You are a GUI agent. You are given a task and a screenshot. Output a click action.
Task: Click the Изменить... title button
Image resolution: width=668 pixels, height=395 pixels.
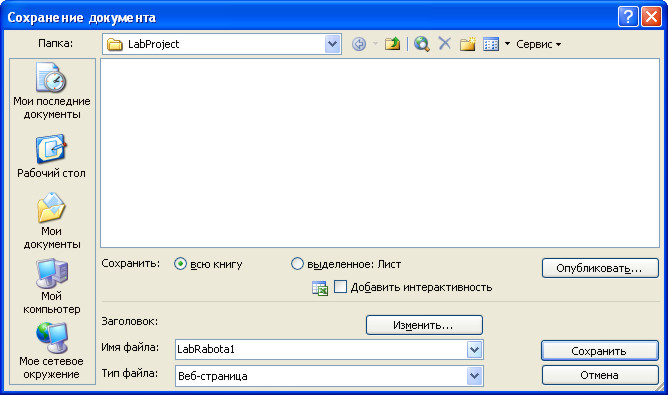[x=424, y=325]
